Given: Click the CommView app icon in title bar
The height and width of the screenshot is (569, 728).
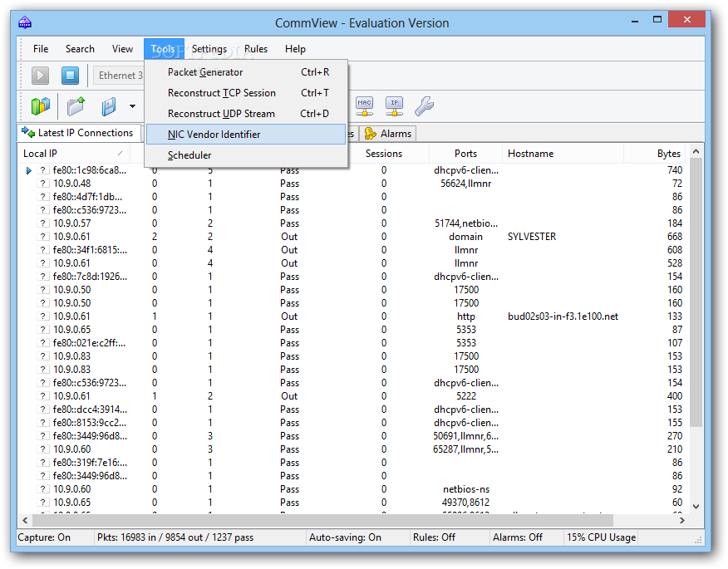Looking at the screenshot, I should (x=25, y=22).
